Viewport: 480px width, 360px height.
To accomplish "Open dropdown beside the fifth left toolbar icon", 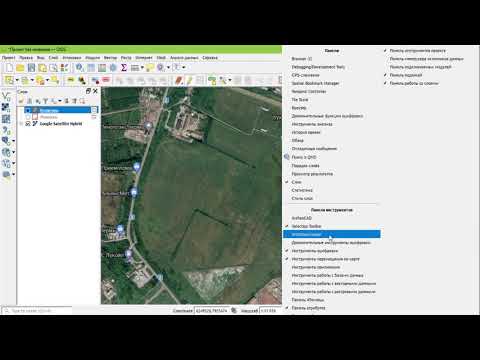I will tap(13, 141).
